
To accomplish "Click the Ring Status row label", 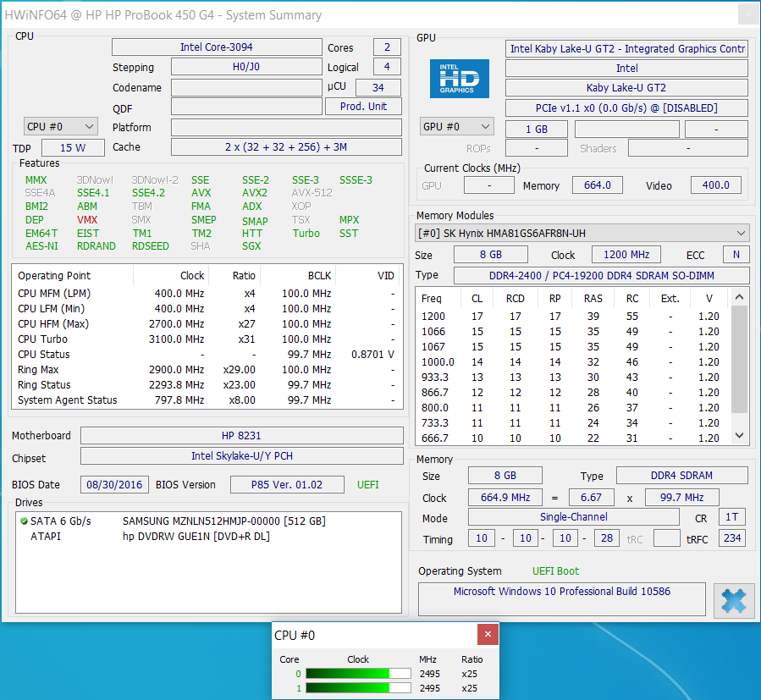I will coord(44,385).
